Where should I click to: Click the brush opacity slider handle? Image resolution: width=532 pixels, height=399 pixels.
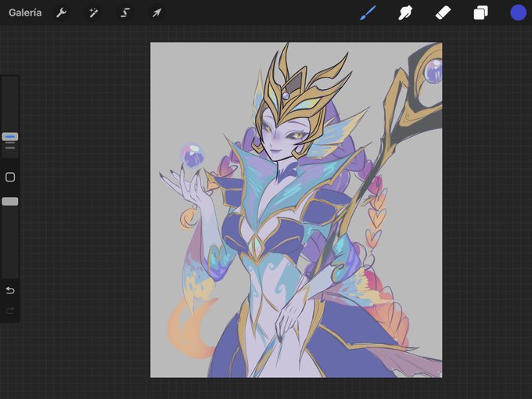click(10, 202)
